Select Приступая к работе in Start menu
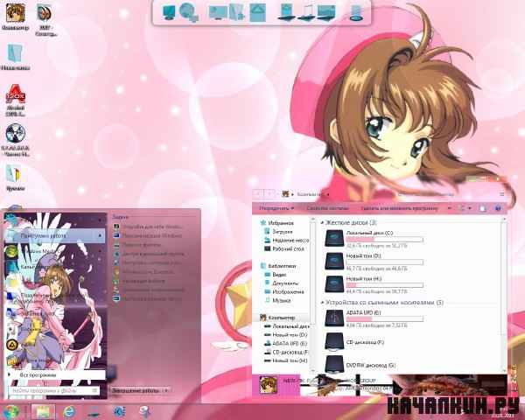Image resolution: width=525 pixels, height=420 pixels. [x=54, y=235]
